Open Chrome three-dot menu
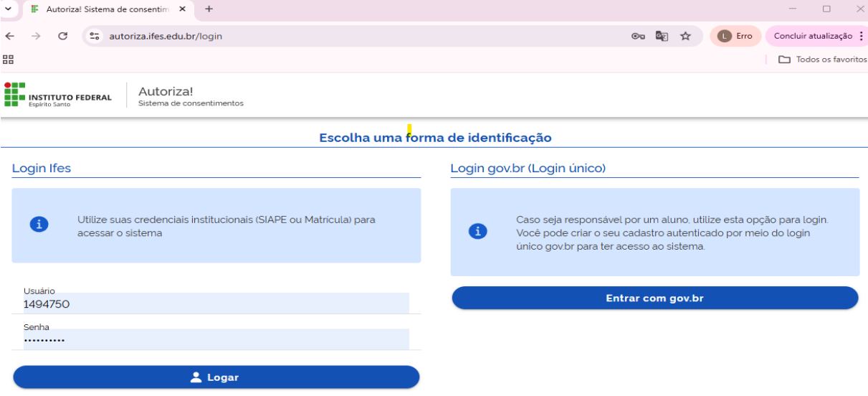Screen dimensions: 868x396 (861, 36)
